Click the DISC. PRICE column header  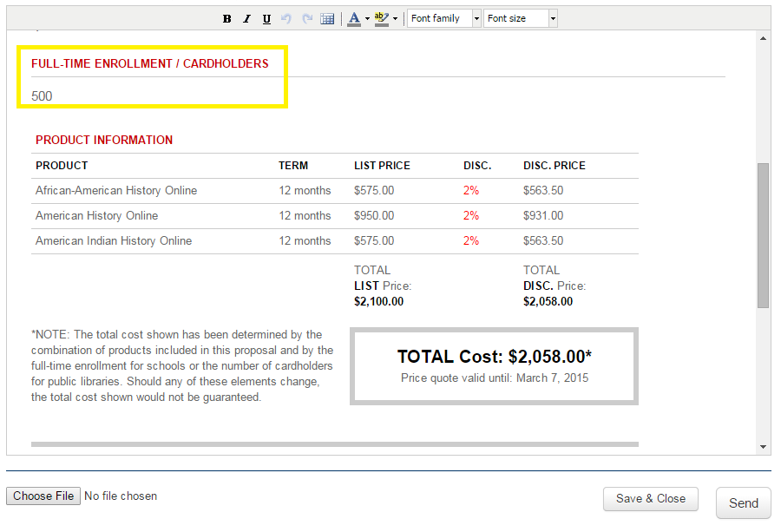(555, 166)
